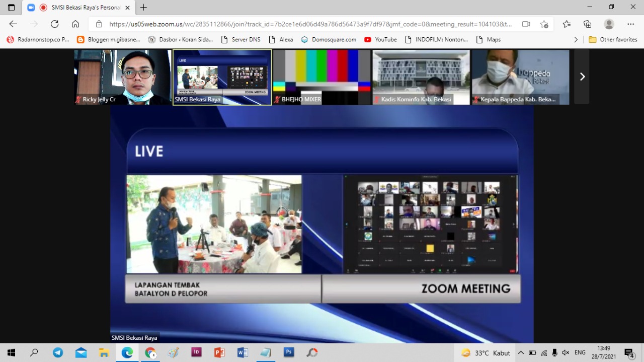Open the Collections panel
Screen dimensions: 644x362
click(x=588, y=24)
